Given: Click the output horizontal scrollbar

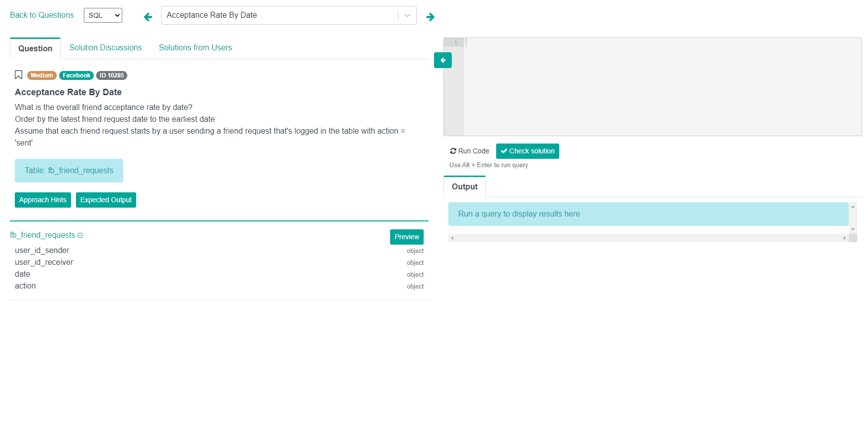Looking at the screenshot, I should [x=648, y=238].
